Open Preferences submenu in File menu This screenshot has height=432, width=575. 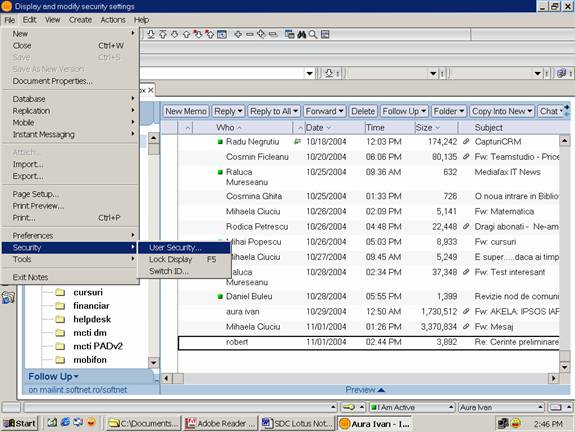point(70,235)
